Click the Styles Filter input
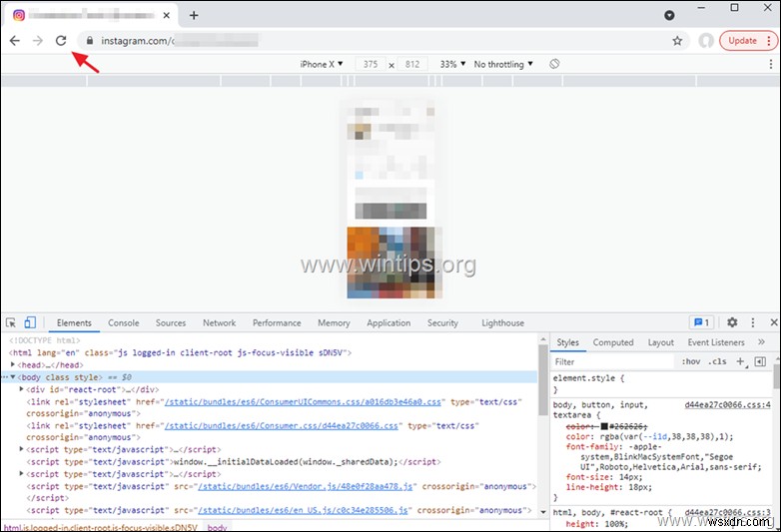This screenshot has width=781, height=532. tap(612, 361)
